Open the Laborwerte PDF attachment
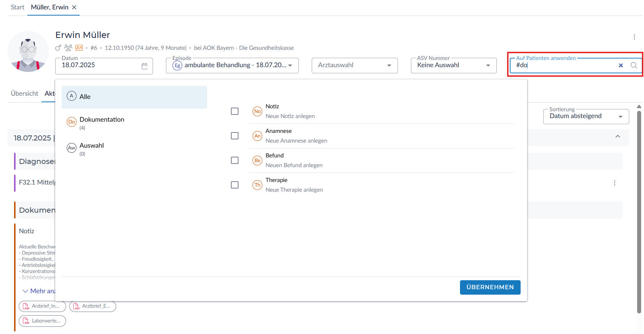The width and height of the screenshot is (644, 334). point(42,321)
